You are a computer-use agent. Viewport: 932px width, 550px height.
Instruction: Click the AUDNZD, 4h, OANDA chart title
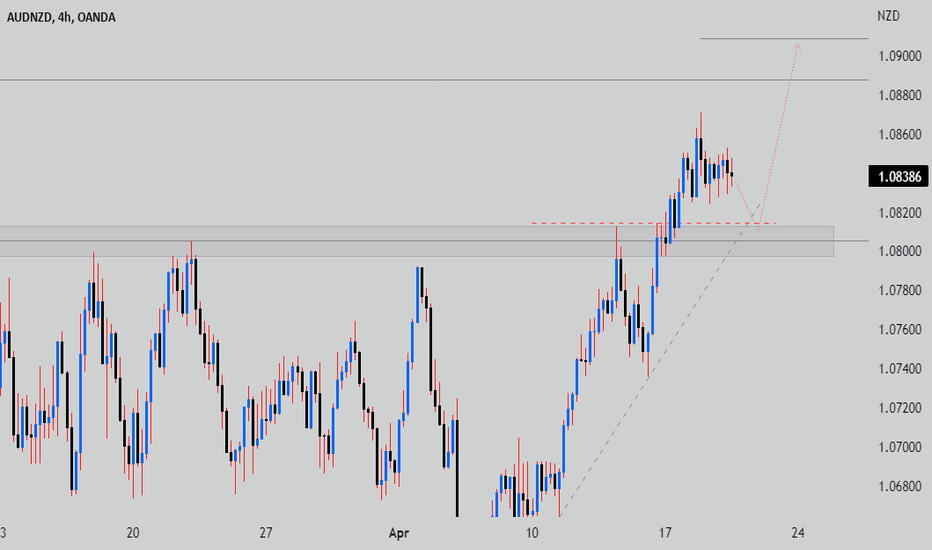click(61, 17)
